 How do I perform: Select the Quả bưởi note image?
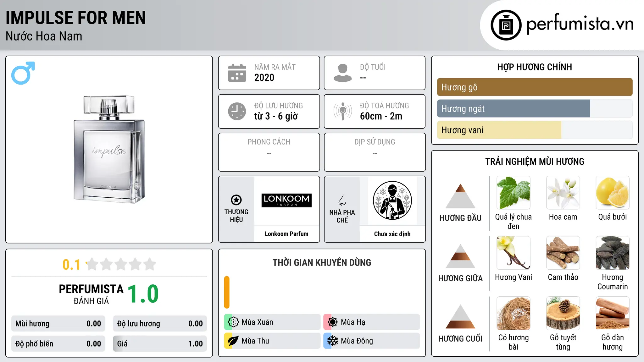coord(613,193)
